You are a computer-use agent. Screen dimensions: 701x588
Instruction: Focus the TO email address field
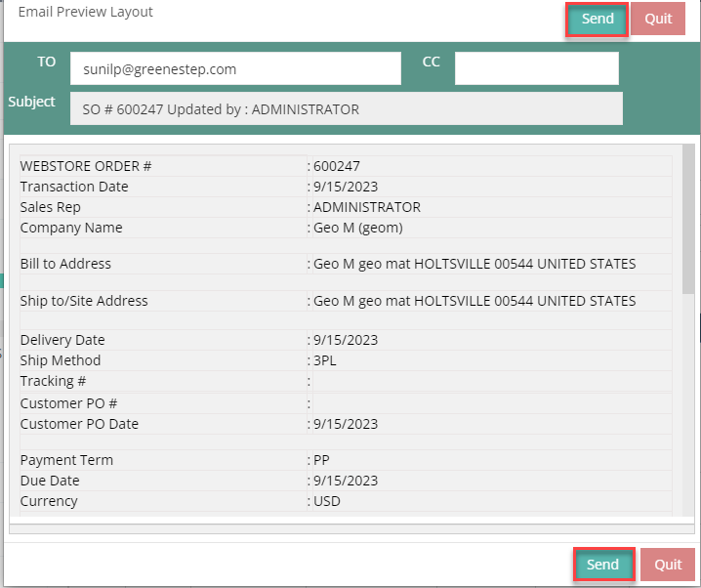(x=235, y=69)
